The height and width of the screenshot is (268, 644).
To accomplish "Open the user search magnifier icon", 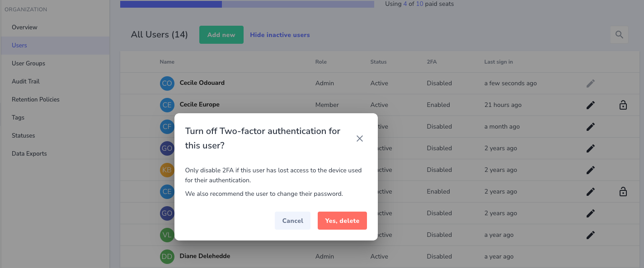I will (x=619, y=35).
